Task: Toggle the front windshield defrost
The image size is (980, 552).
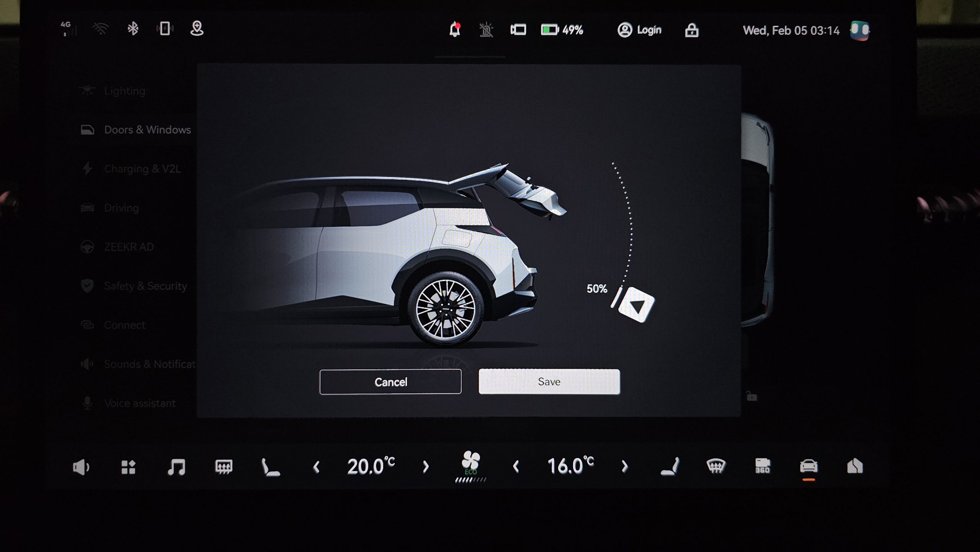Action: (x=715, y=466)
